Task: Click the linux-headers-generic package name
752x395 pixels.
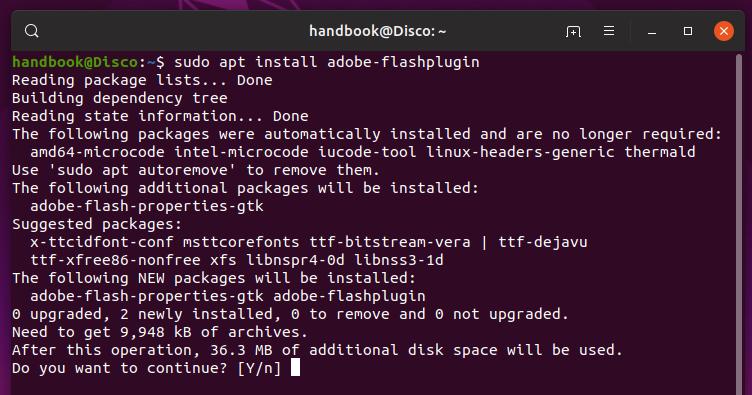Action: tap(520, 152)
